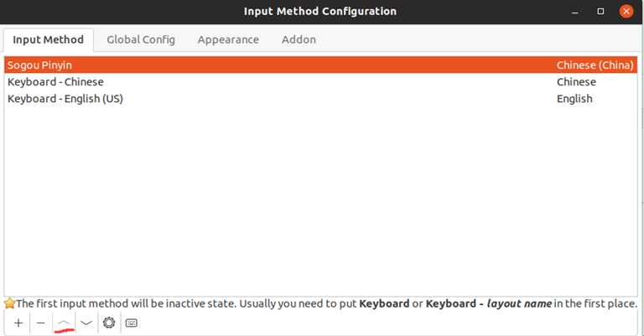
Task: Click the plus icon to add input method
Action: pos(18,323)
